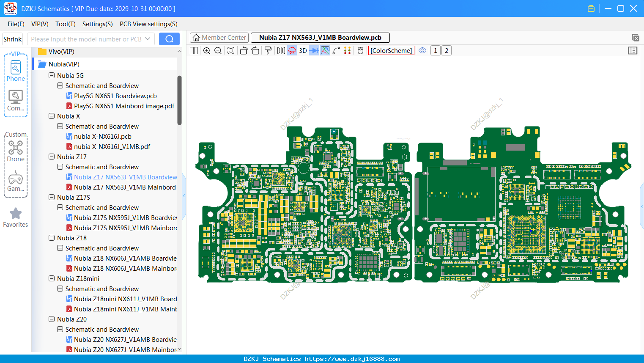Zoom in on the PCB boardview

point(207,51)
